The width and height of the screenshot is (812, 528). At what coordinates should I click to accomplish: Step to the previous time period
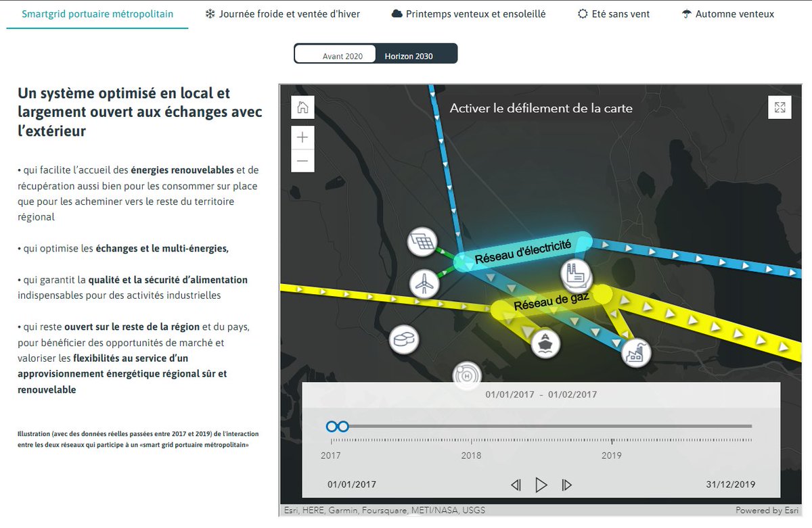click(516, 485)
